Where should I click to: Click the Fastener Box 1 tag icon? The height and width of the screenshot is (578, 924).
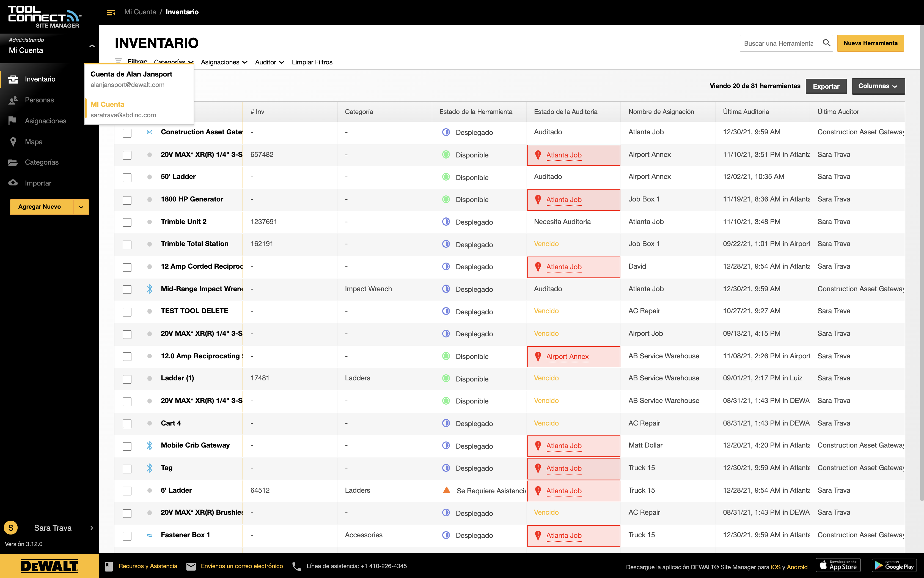(x=150, y=535)
